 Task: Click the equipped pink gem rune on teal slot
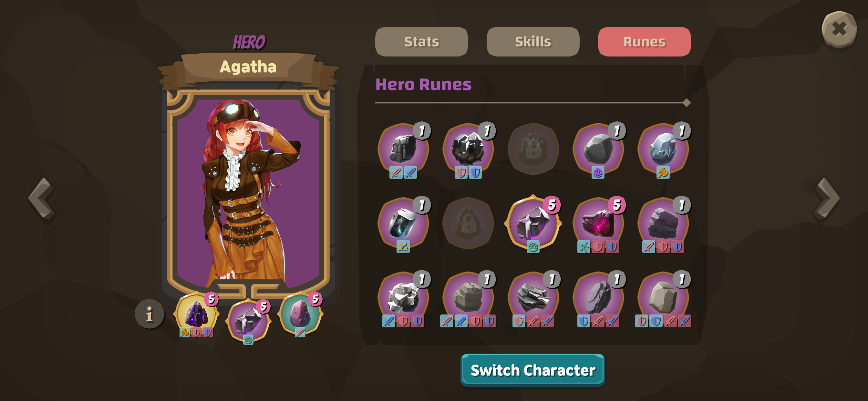pos(300,314)
